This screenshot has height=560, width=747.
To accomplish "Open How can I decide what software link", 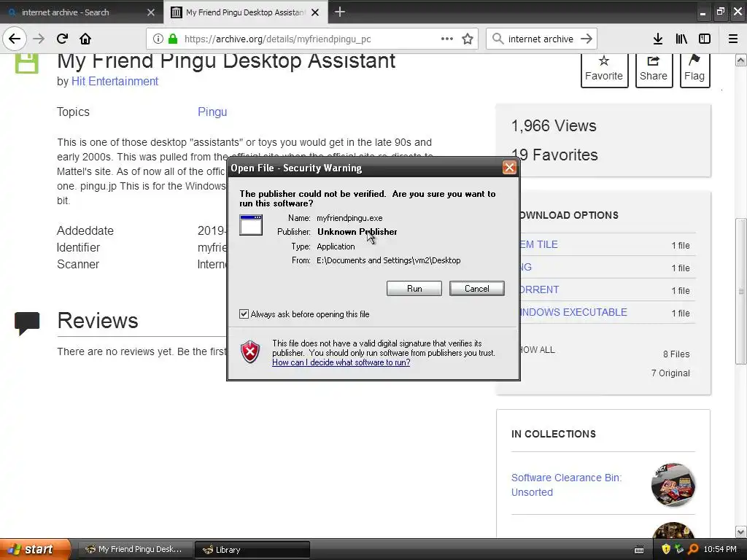I will click(341, 362).
